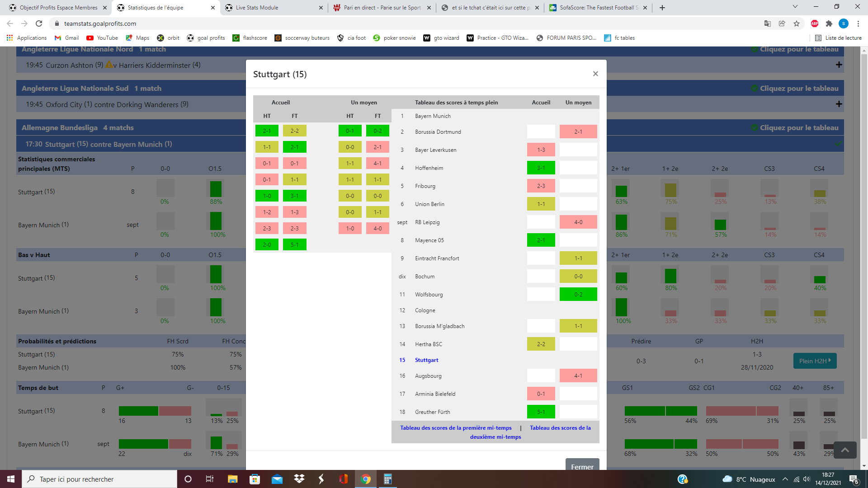Open Chrome from the taskbar

[366, 479]
